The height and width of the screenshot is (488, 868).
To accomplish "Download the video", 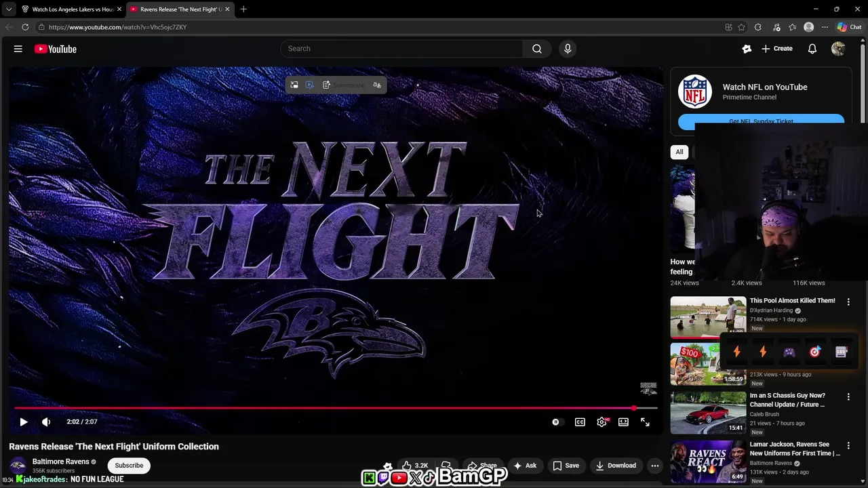I will (x=616, y=466).
